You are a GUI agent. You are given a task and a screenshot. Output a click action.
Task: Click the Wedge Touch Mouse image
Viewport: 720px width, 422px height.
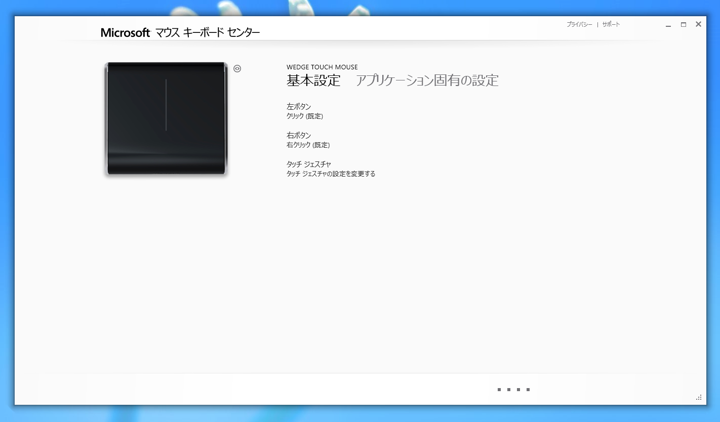166,118
